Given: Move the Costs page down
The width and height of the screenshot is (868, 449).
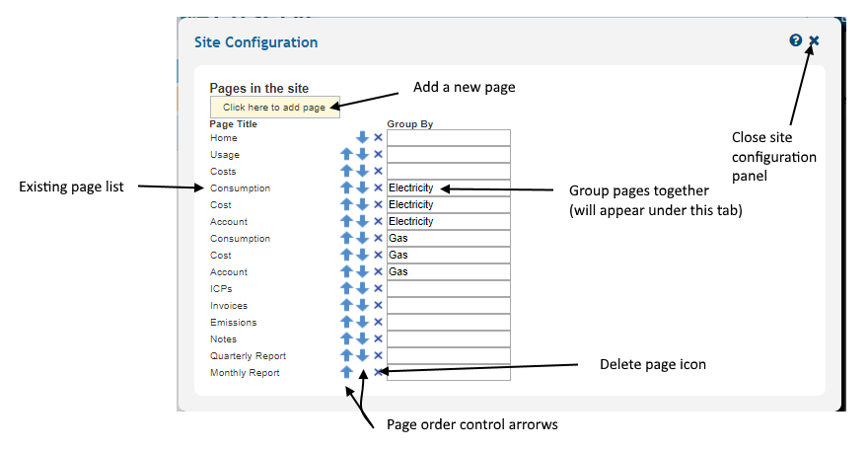Looking at the screenshot, I should tap(362, 172).
